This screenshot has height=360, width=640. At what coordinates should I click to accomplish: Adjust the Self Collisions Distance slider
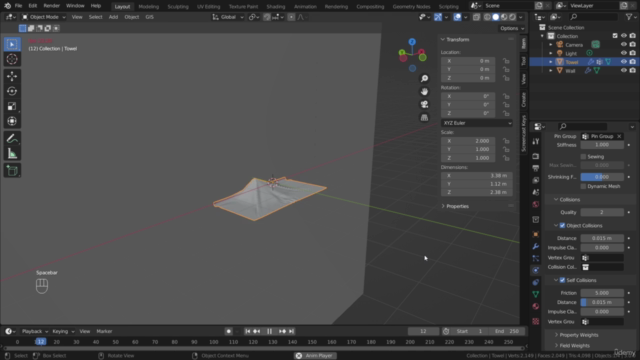pyautogui.click(x=602, y=302)
